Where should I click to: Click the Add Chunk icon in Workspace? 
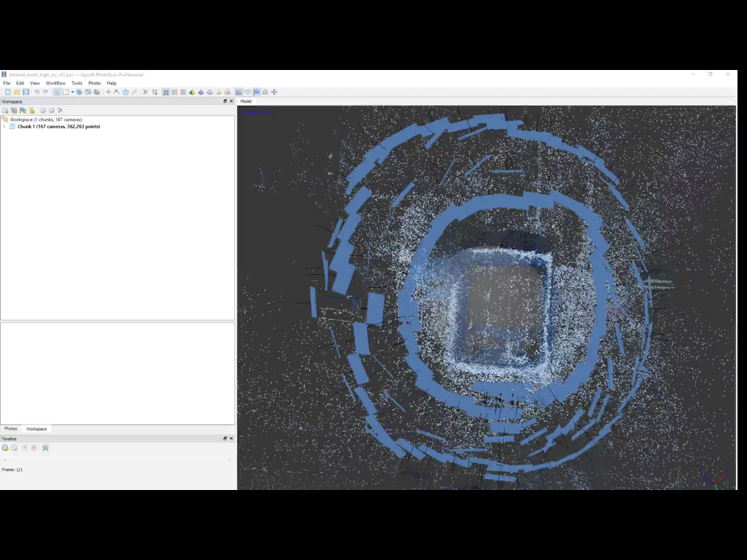pos(5,111)
